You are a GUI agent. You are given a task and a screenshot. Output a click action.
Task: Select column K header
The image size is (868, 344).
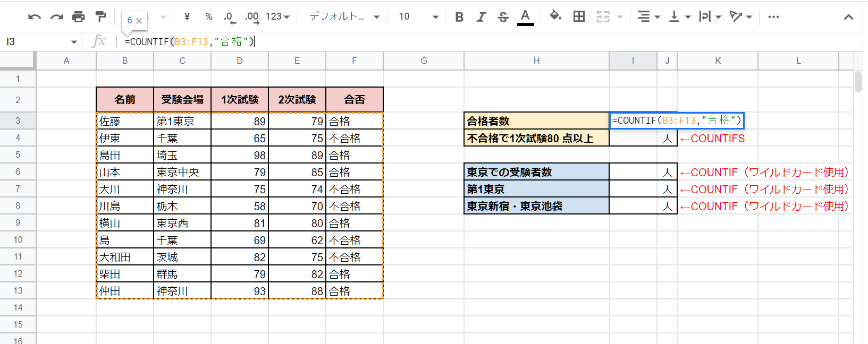tap(718, 61)
